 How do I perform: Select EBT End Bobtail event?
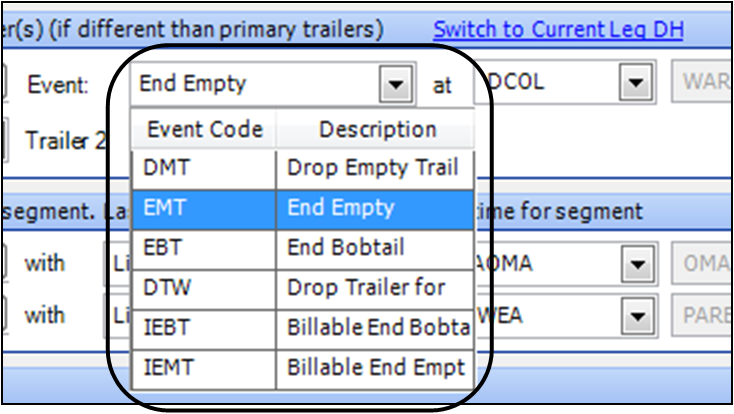click(301, 249)
